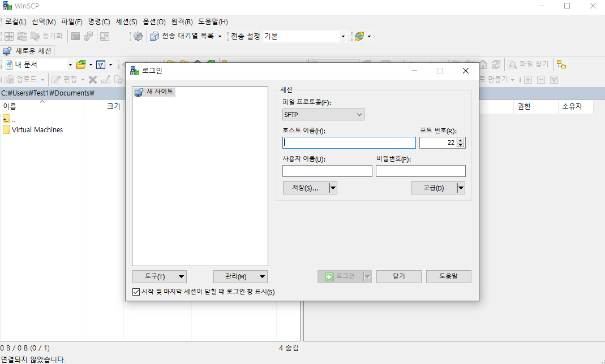The image size is (605, 364).
Task: Expand the 내 문서 drive dropdown
Action: click(x=70, y=64)
